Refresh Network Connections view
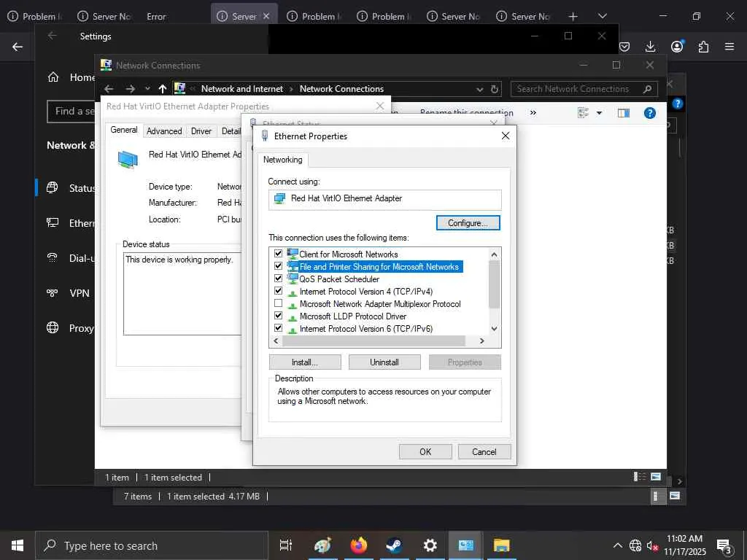Screen dimensions: 747x560 point(495,90)
